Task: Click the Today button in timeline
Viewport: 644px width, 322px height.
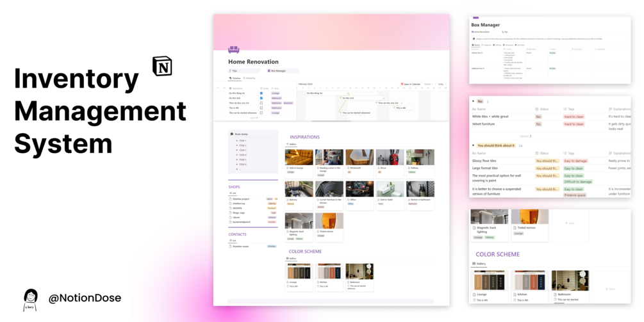Action: 440,84
